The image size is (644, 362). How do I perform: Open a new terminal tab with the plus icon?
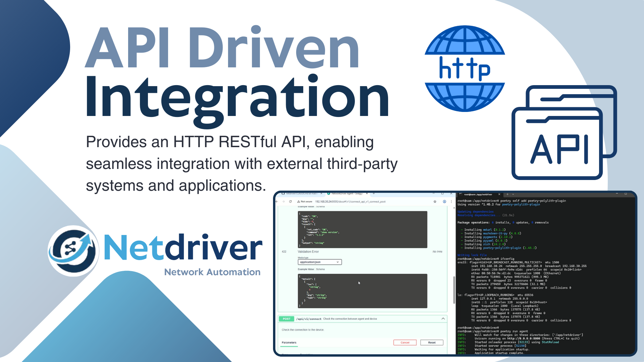[x=507, y=194]
